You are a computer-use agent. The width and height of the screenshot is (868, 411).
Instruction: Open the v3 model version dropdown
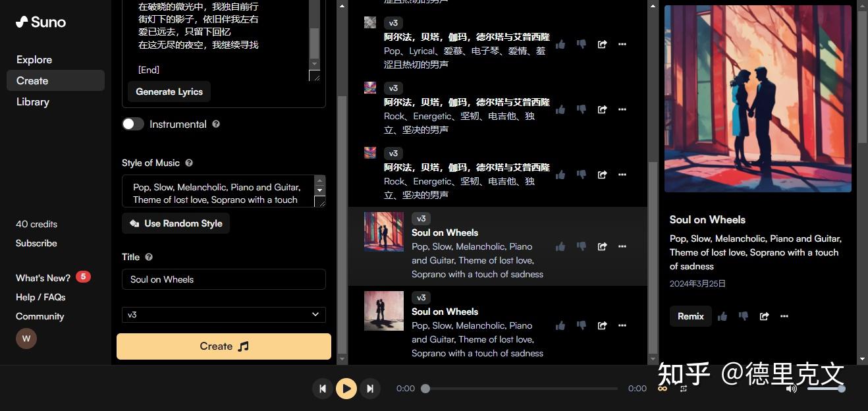coord(223,315)
